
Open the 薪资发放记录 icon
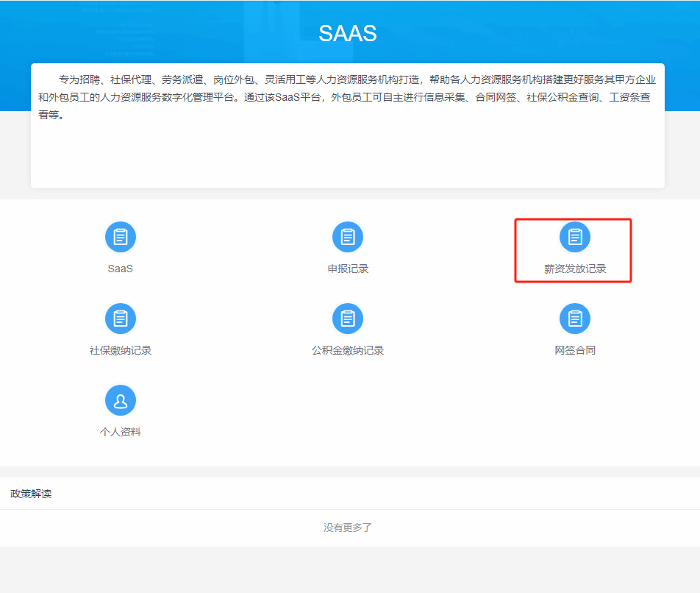(575, 237)
